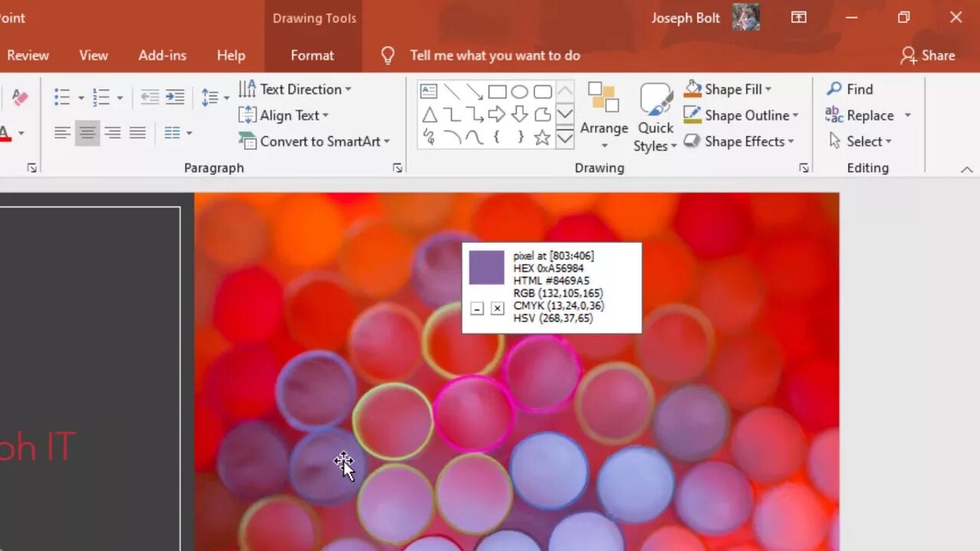Clear all formatting with the eraser icon

pyautogui.click(x=20, y=97)
